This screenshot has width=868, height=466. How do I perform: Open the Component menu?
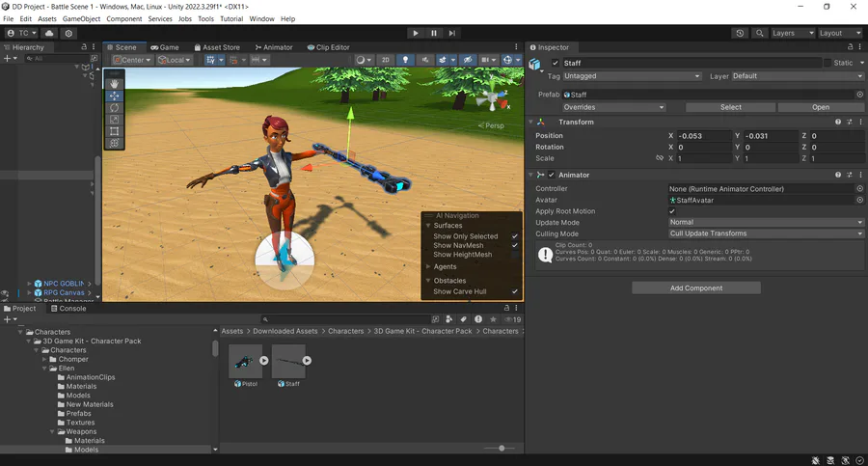click(x=124, y=19)
